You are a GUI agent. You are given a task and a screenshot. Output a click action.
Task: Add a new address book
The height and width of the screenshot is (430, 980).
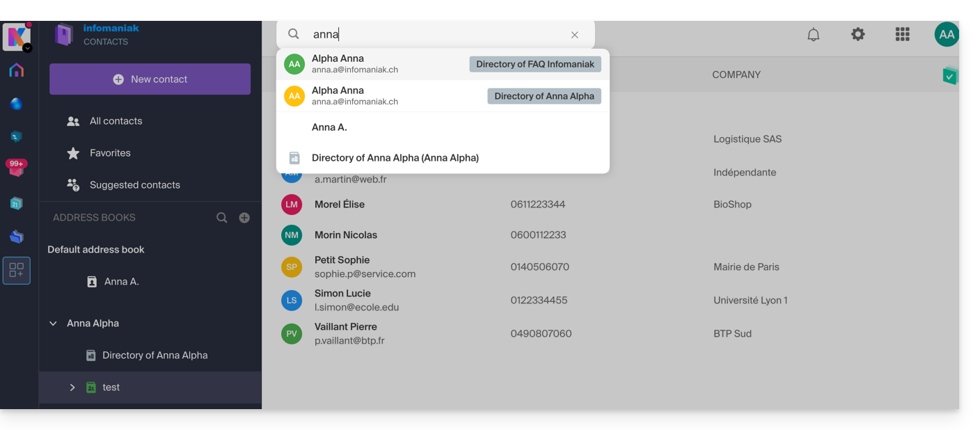tap(244, 218)
